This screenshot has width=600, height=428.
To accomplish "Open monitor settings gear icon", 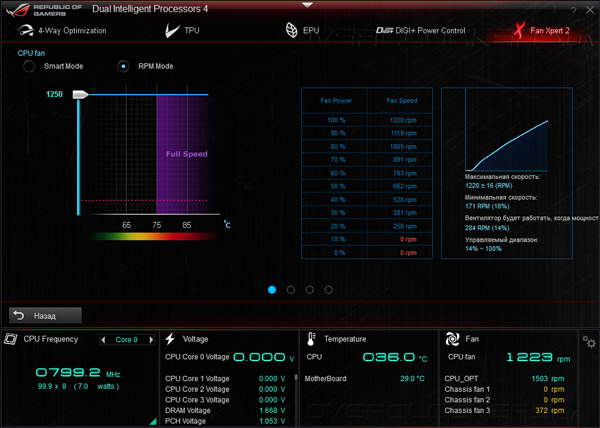I will tap(589, 342).
